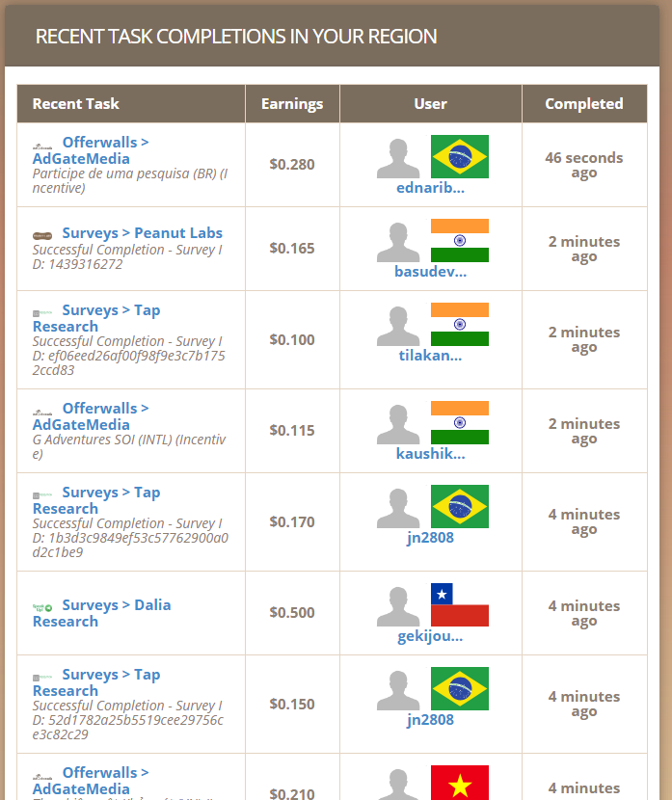Click the India flag beside basudev user

click(459, 240)
